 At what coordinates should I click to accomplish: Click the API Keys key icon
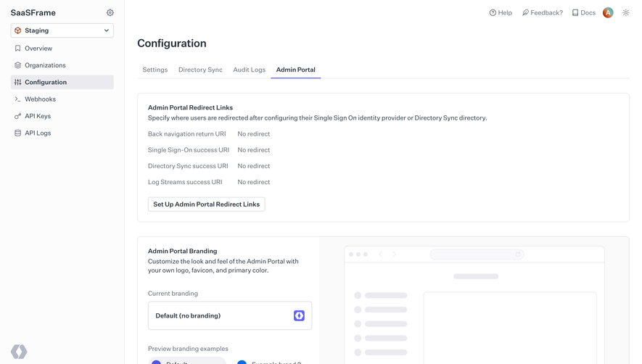click(x=17, y=116)
